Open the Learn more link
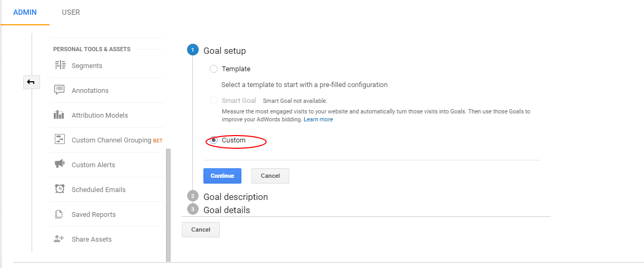This screenshot has height=268, width=644. (318, 119)
